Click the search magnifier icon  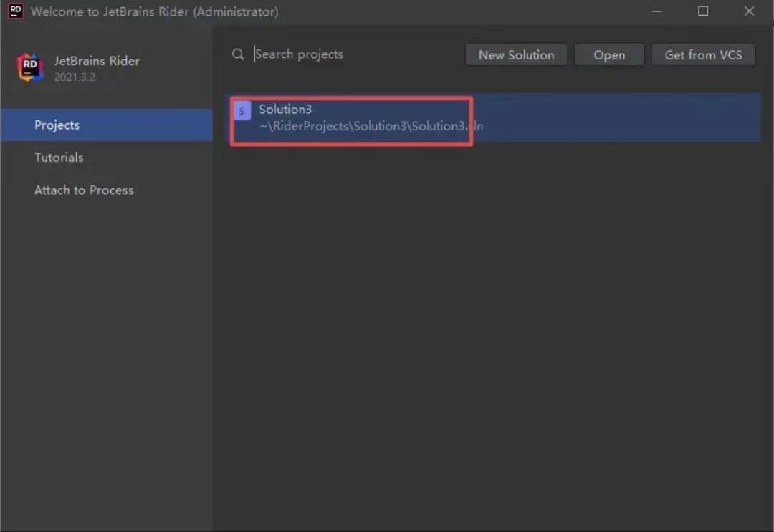238,54
